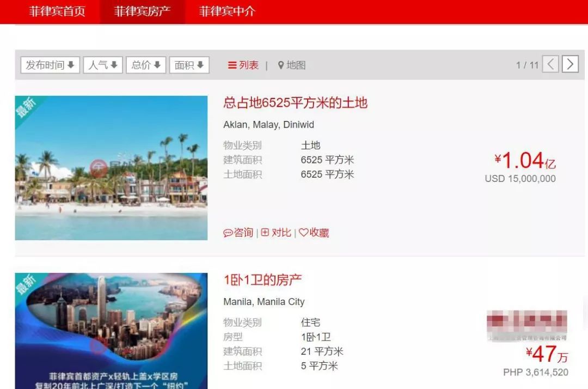The height and width of the screenshot is (389, 588).
Task: Open the 总价 total price sort dropdown
Action: click(x=145, y=64)
